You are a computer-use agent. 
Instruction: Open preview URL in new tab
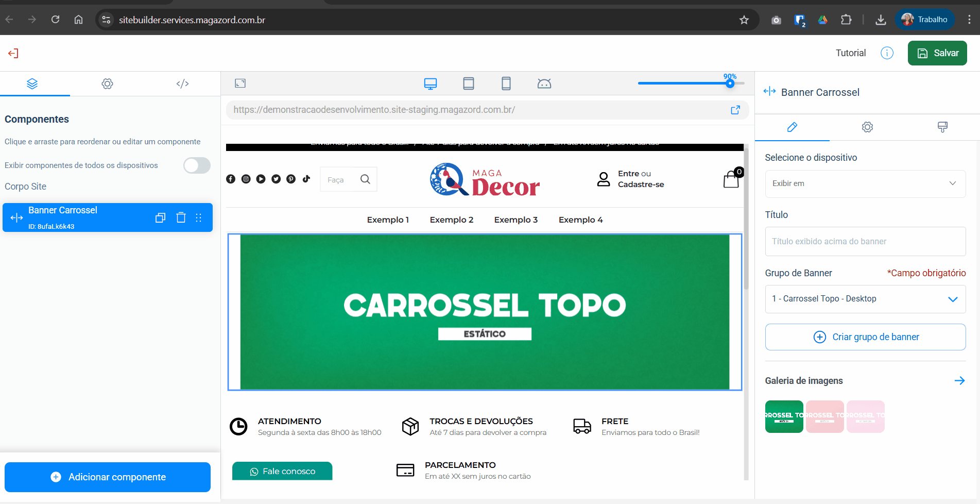pos(735,110)
